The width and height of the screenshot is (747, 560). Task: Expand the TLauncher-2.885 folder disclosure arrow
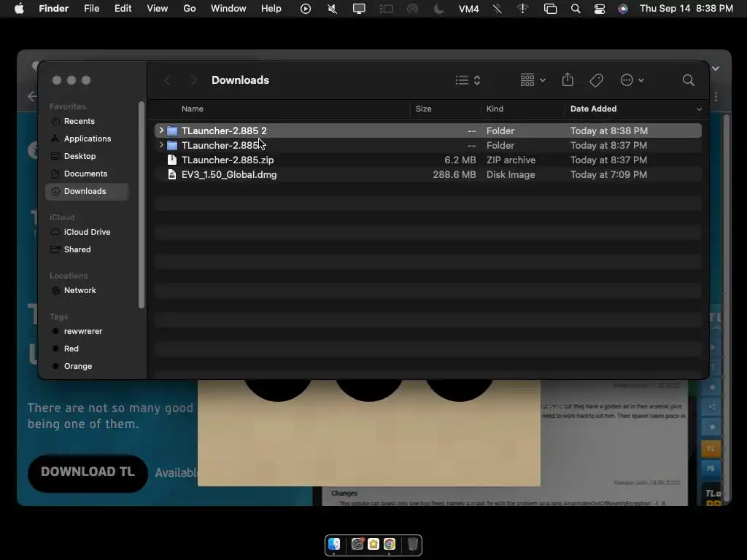coord(161,145)
